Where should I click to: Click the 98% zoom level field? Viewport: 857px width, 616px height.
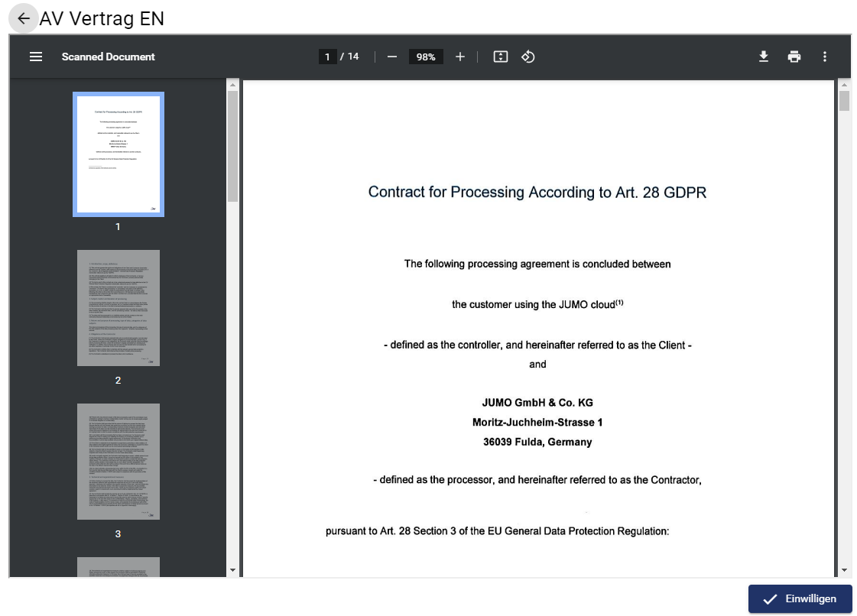pyautogui.click(x=426, y=57)
